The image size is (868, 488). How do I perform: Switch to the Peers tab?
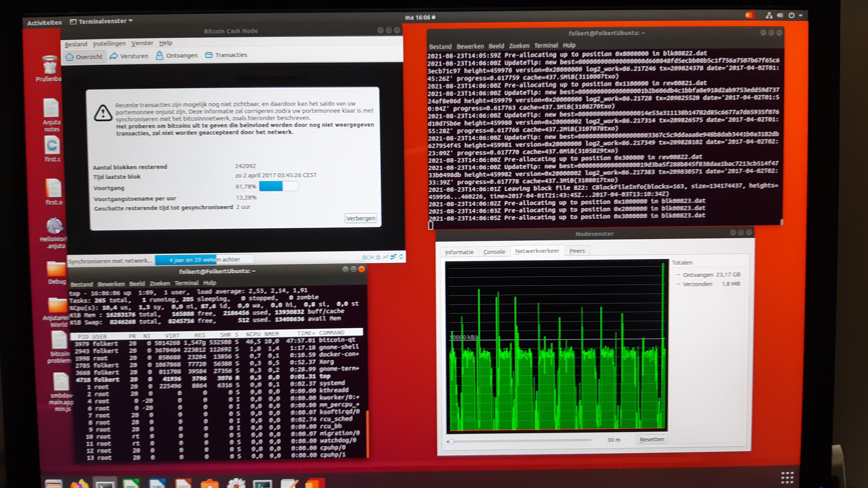(x=577, y=251)
